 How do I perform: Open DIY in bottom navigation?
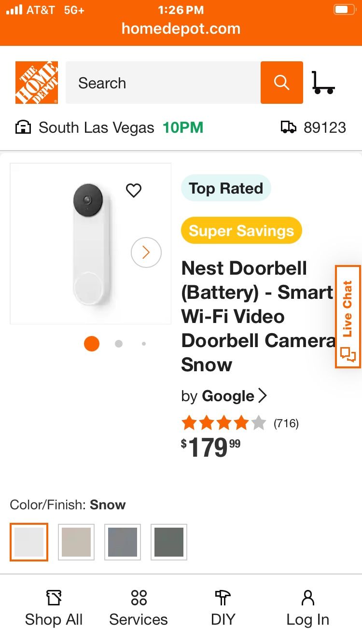[x=223, y=608]
